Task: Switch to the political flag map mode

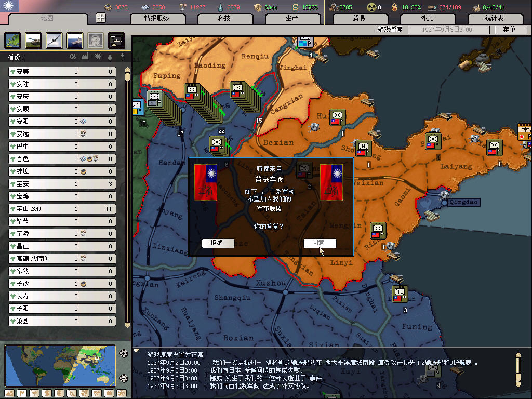Action: point(22,393)
